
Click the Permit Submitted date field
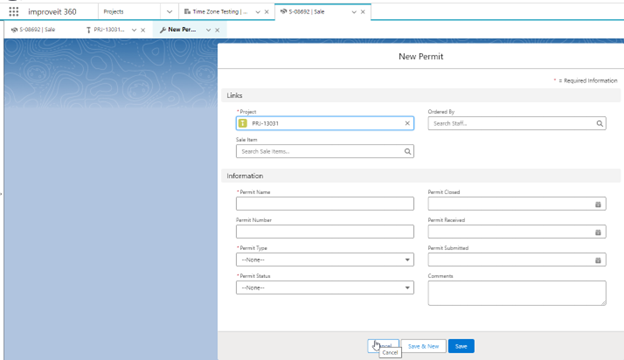tap(517, 260)
